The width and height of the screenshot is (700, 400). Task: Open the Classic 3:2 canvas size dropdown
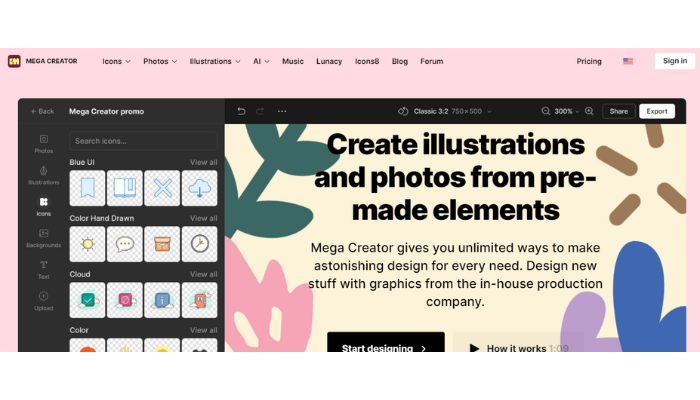445,111
